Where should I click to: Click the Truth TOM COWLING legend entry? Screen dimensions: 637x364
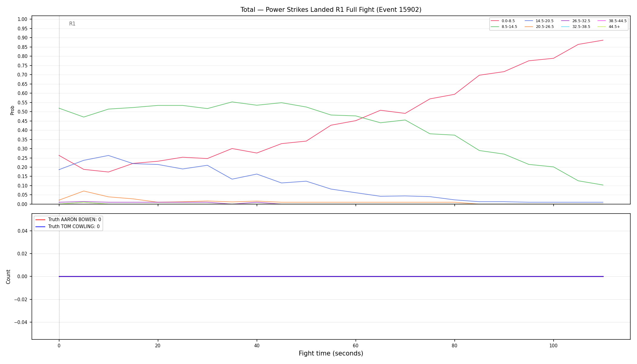pyautogui.click(x=68, y=227)
